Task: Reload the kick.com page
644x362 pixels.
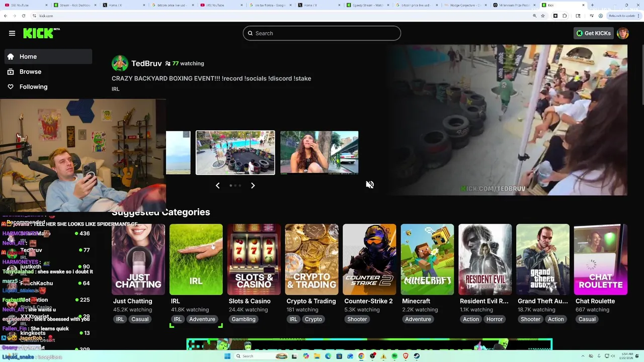Action: tap(23, 16)
